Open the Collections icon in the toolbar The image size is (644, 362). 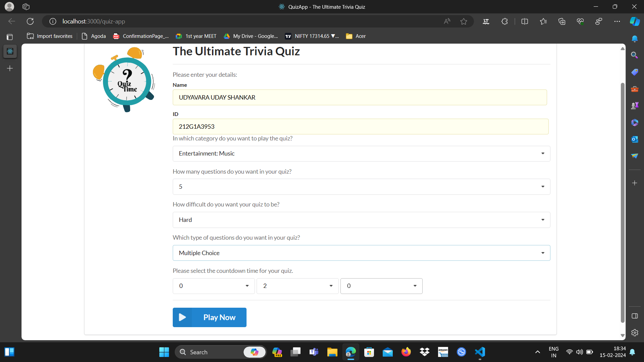(562, 21)
